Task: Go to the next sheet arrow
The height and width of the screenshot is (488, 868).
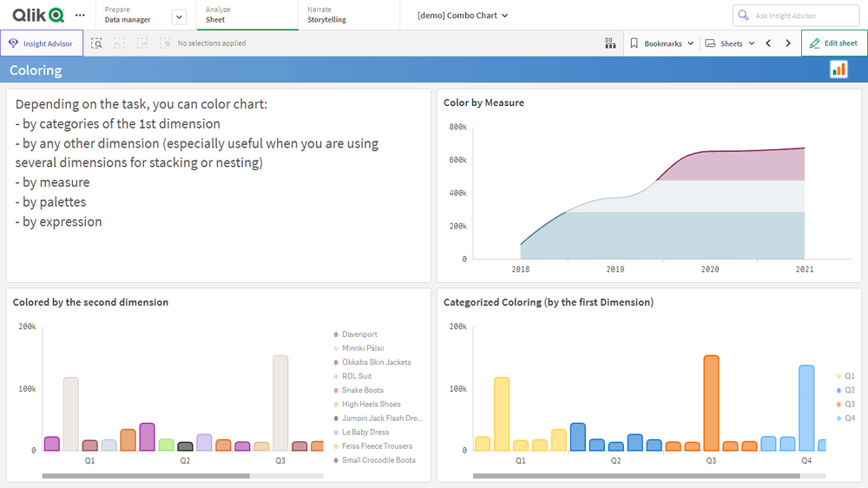Action: pyautogui.click(x=788, y=43)
